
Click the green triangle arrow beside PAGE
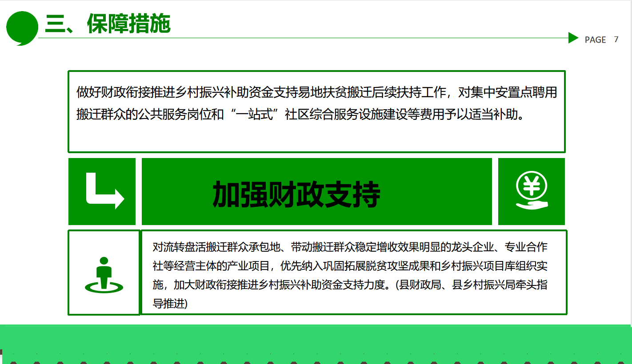point(573,38)
